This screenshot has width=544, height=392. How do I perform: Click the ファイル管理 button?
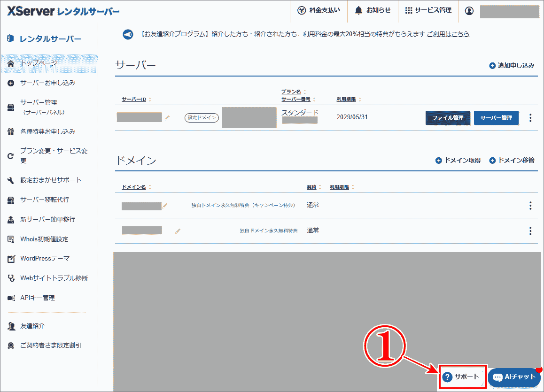pyautogui.click(x=448, y=118)
